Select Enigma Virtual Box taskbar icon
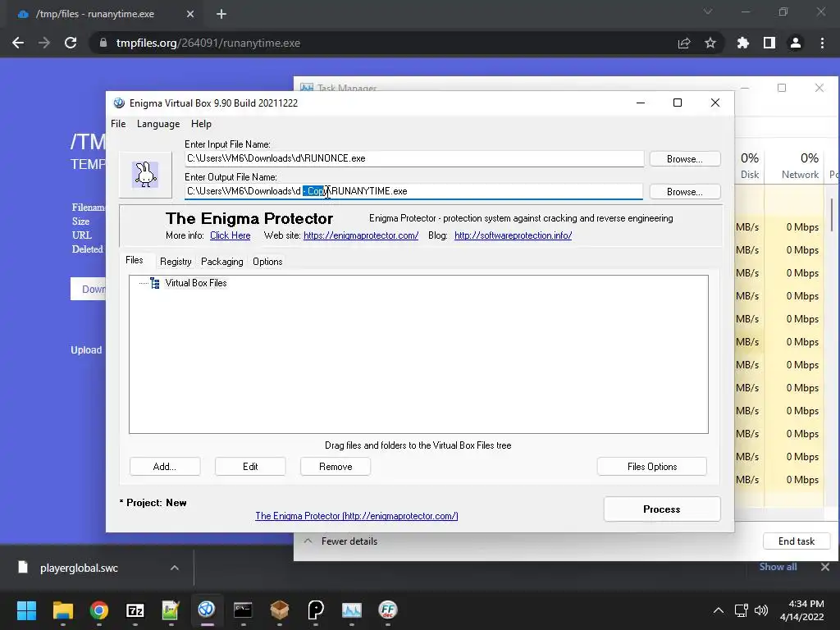Screen dimensions: 840x630 (x=207, y=609)
